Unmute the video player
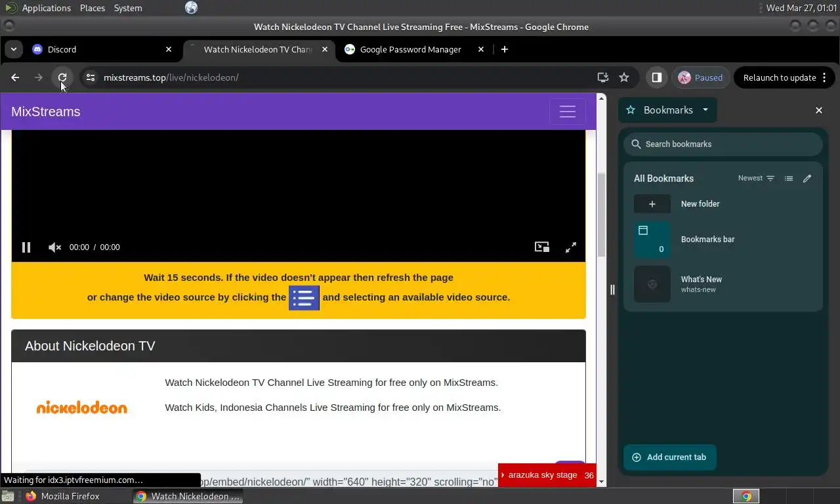This screenshot has width=840, height=504. tap(54, 247)
